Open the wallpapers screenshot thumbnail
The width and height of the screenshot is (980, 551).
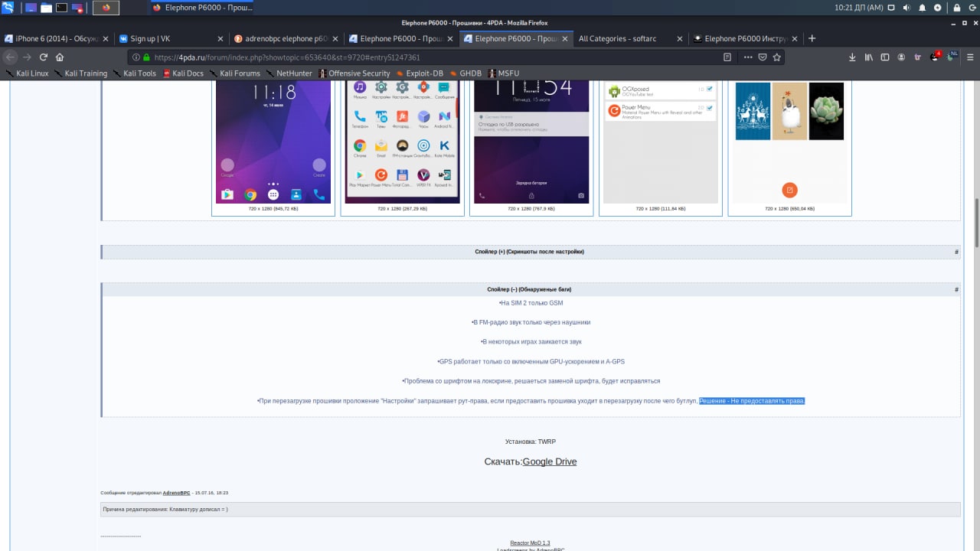pos(789,142)
